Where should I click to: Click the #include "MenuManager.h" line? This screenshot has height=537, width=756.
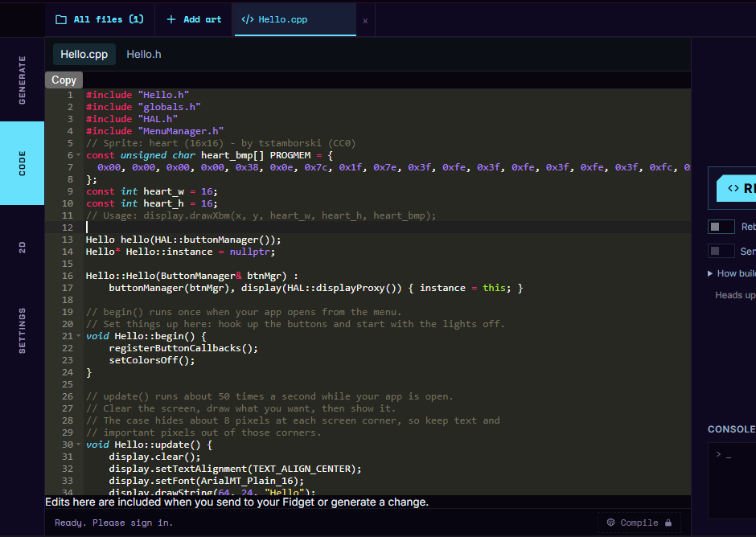coord(154,131)
